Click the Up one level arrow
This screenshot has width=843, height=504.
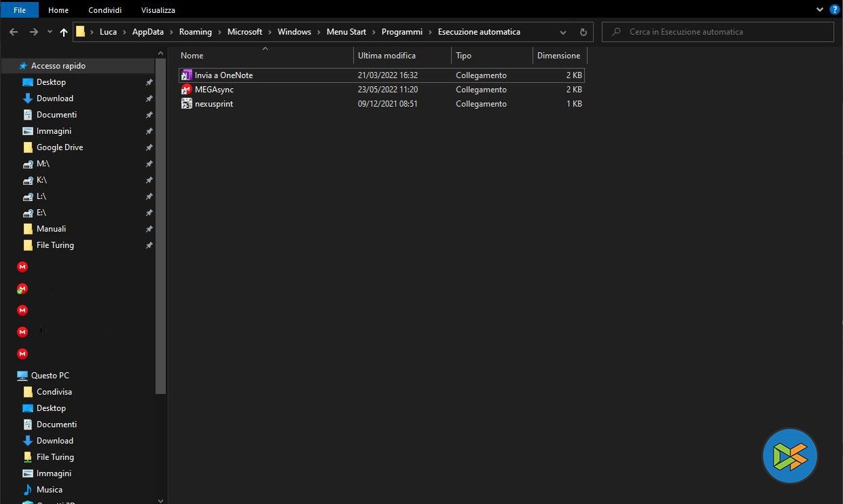click(64, 32)
